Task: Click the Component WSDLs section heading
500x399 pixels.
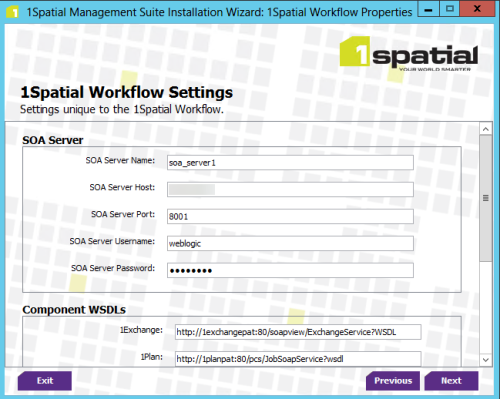Action: pos(74,310)
